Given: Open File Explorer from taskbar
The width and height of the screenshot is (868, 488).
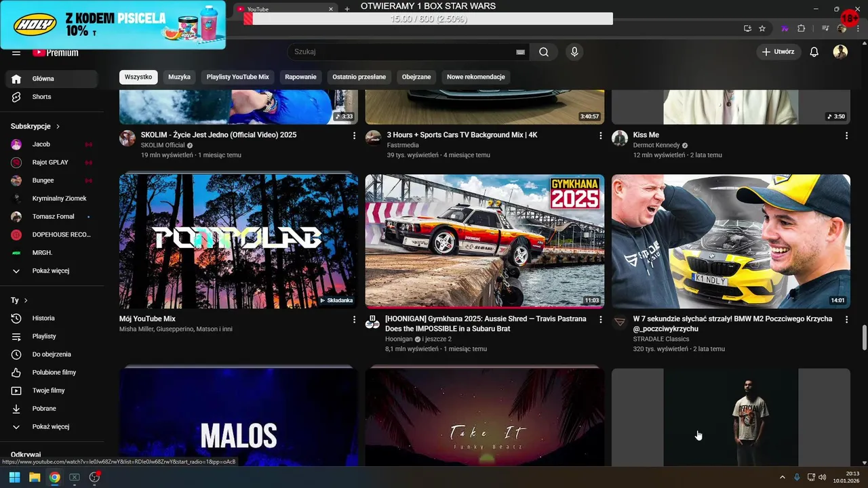Looking at the screenshot, I should tap(35, 477).
